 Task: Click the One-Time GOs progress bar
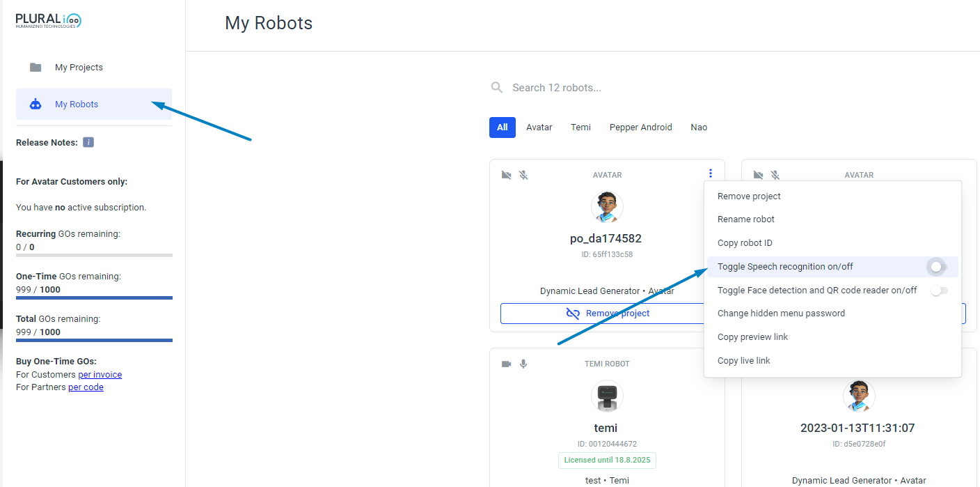pyautogui.click(x=94, y=298)
